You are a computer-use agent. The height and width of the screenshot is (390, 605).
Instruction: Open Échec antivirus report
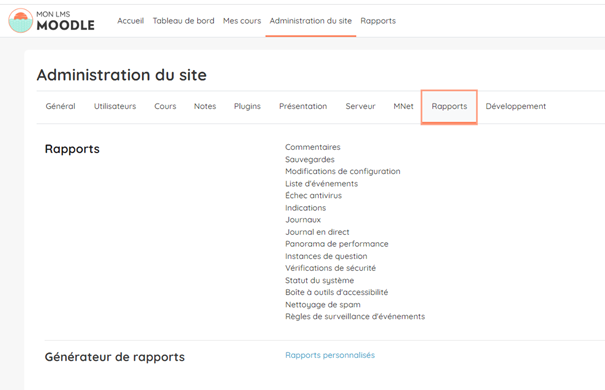click(x=313, y=196)
